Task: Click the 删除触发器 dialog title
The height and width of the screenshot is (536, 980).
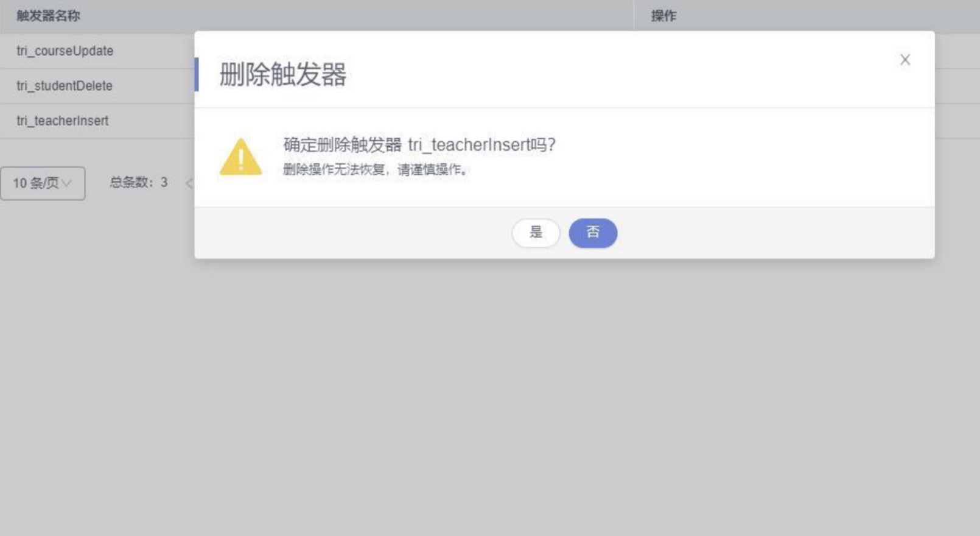Action: pos(283,74)
